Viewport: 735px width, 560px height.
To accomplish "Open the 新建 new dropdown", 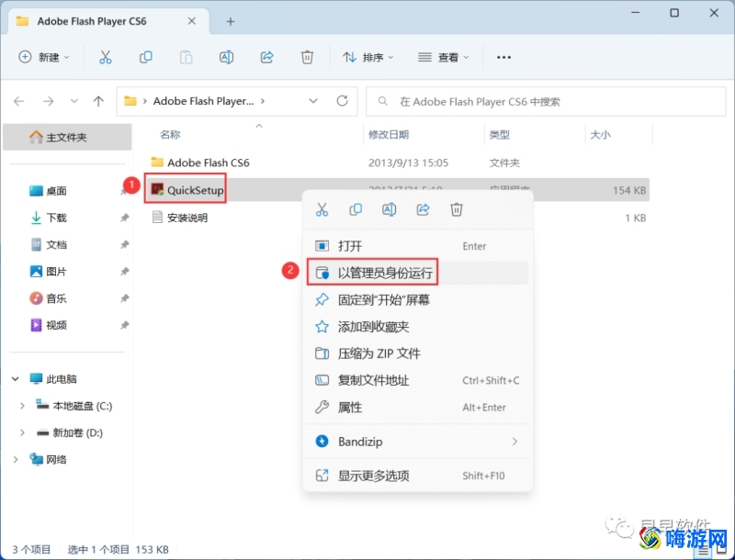I will (43, 57).
